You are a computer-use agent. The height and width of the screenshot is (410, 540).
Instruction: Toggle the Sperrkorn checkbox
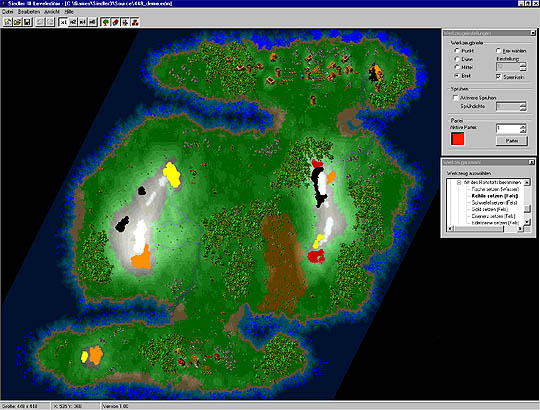(x=499, y=77)
